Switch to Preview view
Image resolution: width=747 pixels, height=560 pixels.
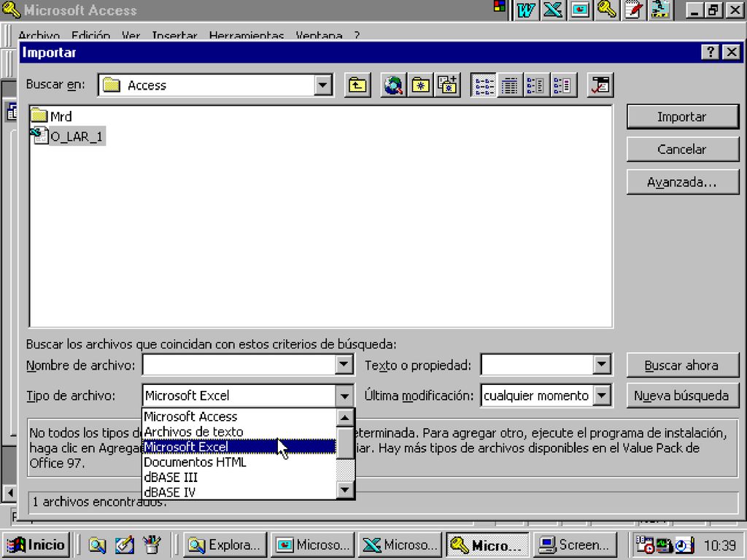coord(564,85)
